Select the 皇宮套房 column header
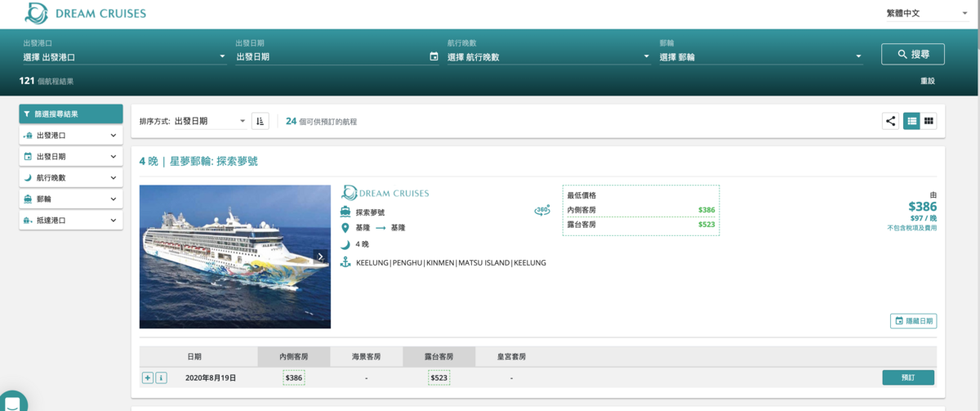The image size is (980, 411). coord(511,357)
